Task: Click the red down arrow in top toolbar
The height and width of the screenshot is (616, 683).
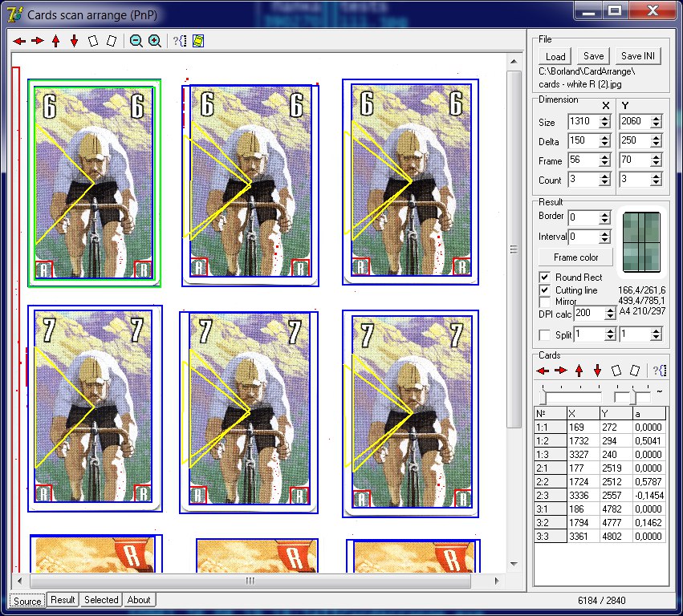Action: click(x=75, y=41)
